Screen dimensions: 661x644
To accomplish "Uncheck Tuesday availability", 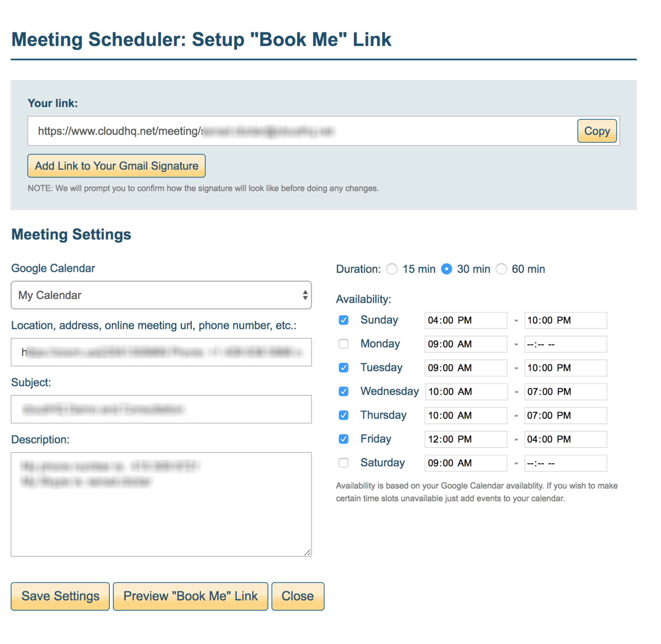I will 343,368.
